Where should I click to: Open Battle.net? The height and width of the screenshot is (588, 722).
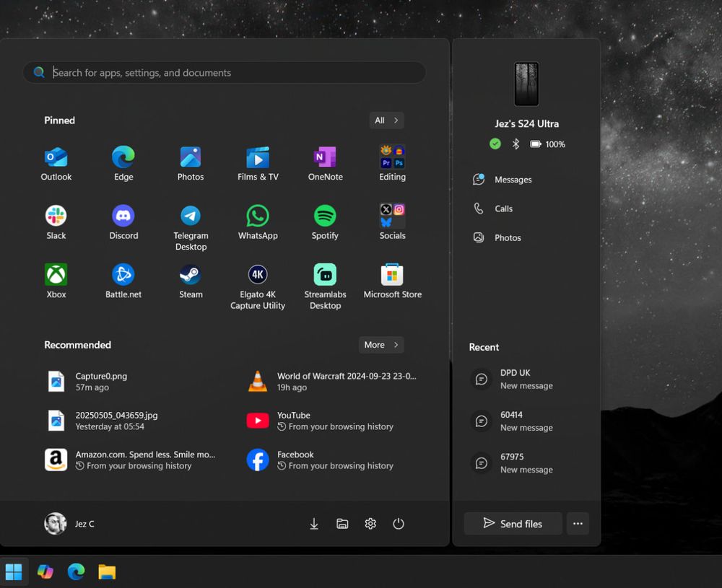123,281
